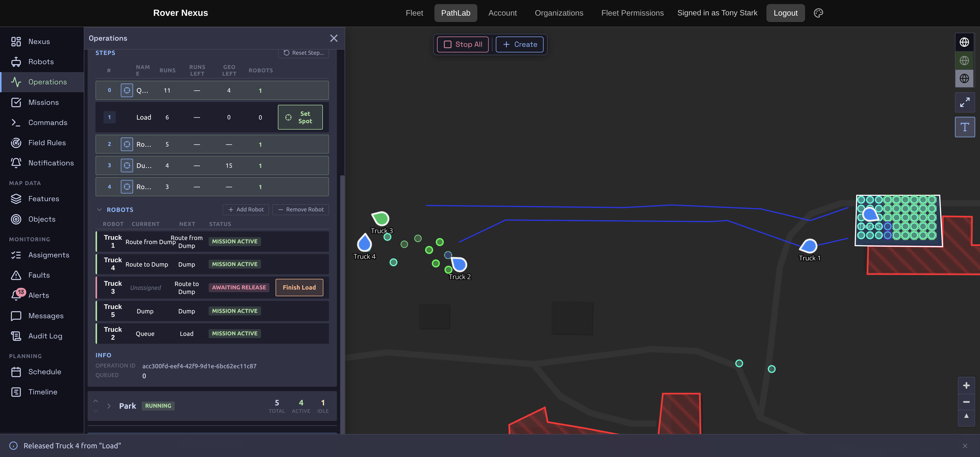This screenshot has height=457, width=980.
Task: Click the map zoom-in plus button
Action: [966, 386]
